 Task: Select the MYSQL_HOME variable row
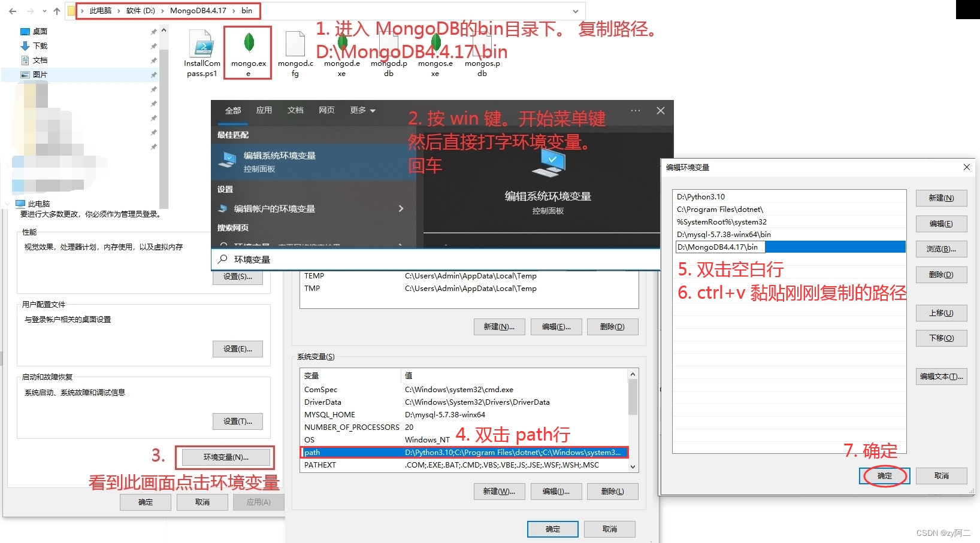[x=464, y=414]
